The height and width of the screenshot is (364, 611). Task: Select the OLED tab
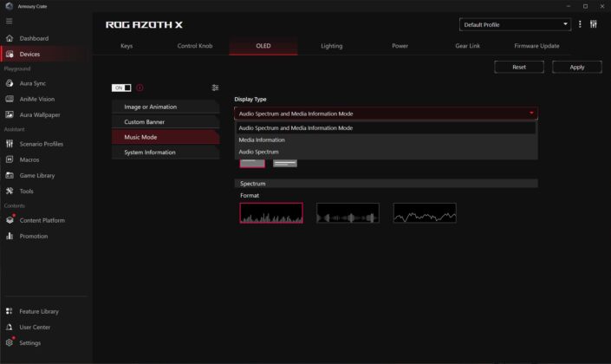pyautogui.click(x=263, y=46)
